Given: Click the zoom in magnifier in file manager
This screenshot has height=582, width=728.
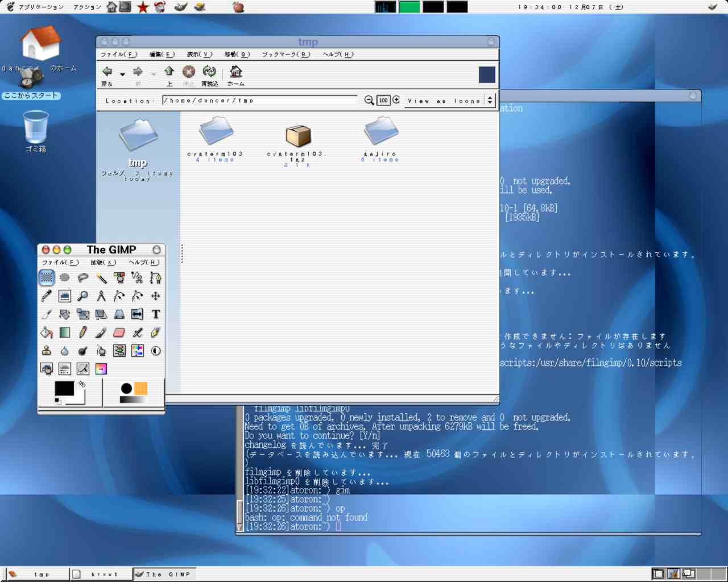Looking at the screenshot, I should click(396, 101).
